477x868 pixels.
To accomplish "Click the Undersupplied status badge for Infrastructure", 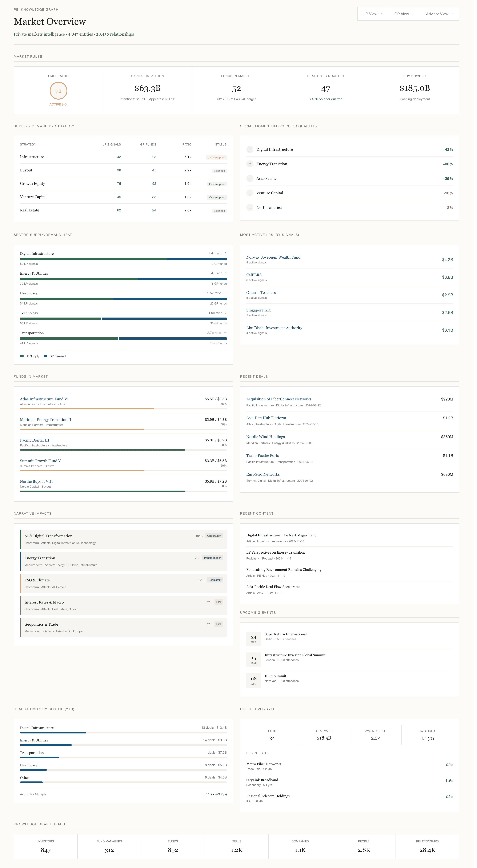I will pyautogui.click(x=216, y=158).
